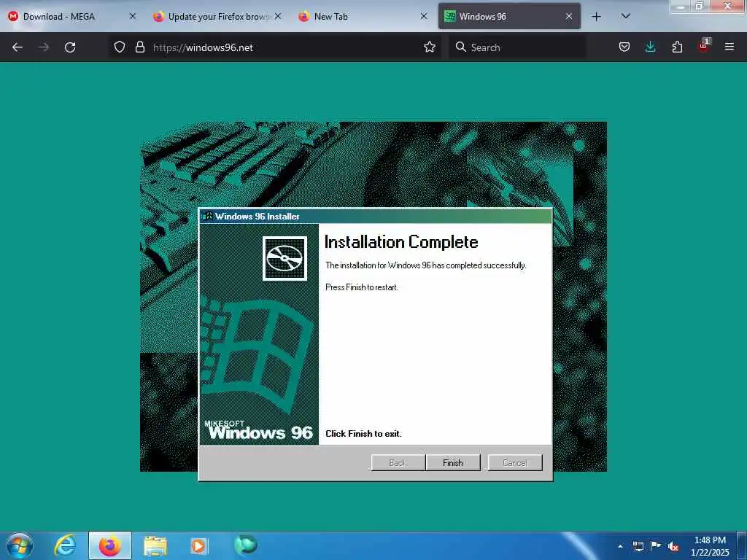
Task: Open the Firefox downloads panel
Action: point(650,47)
